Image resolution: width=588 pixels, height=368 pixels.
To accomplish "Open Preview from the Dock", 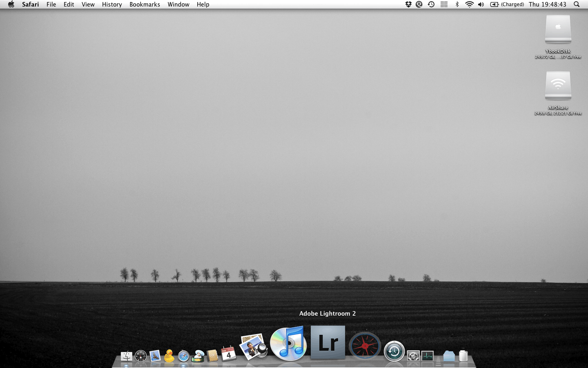I will click(253, 347).
